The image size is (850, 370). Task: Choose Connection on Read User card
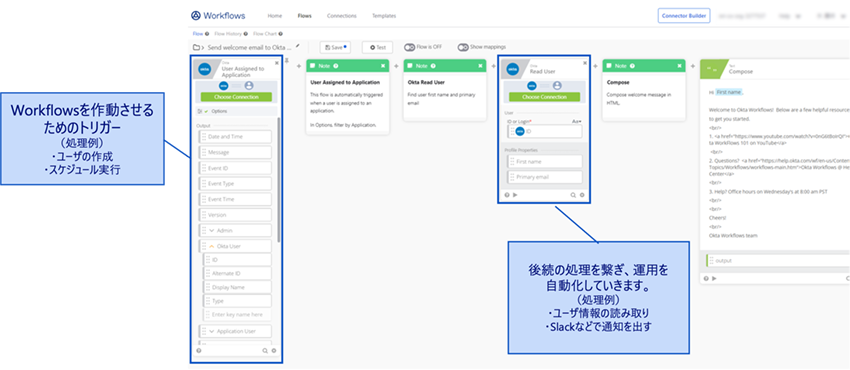[544, 96]
